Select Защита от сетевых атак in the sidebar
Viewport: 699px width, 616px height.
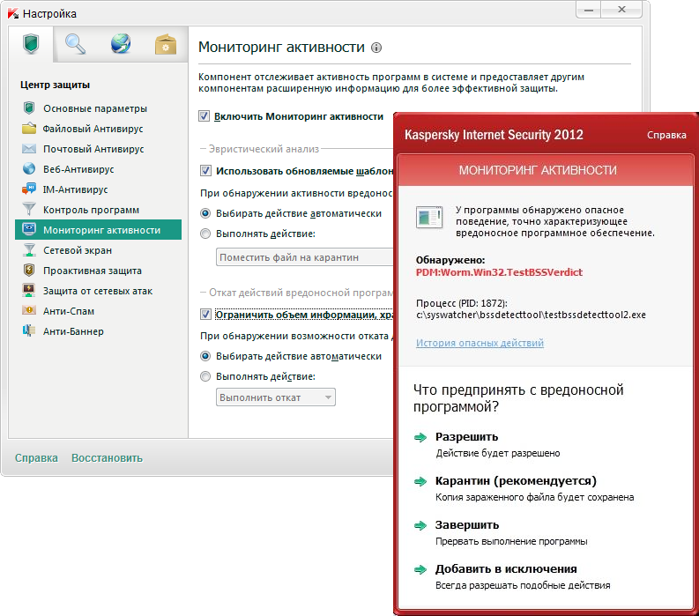click(x=98, y=291)
